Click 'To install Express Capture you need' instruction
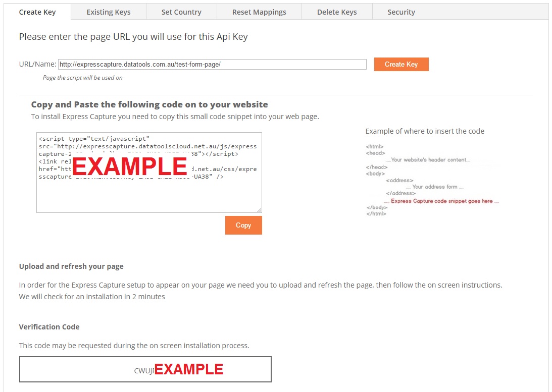Screen dimensions: 552x392 point(175,117)
